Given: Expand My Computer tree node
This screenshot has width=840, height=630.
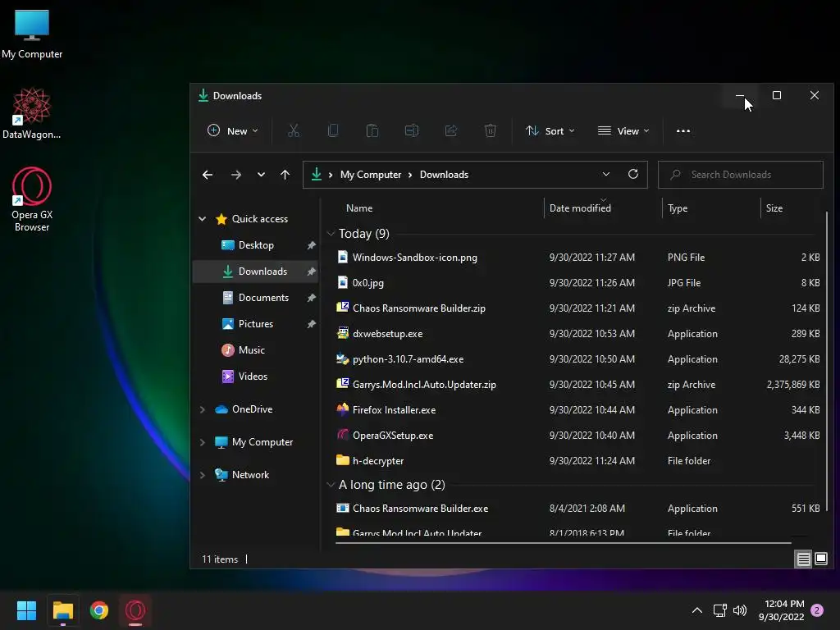Looking at the screenshot, I should click(x=203, y=442).
